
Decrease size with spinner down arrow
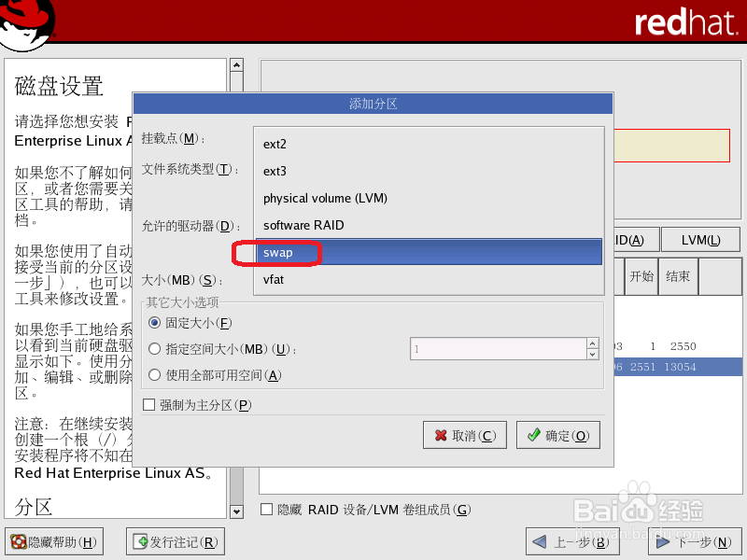click(x=592, y=355)
